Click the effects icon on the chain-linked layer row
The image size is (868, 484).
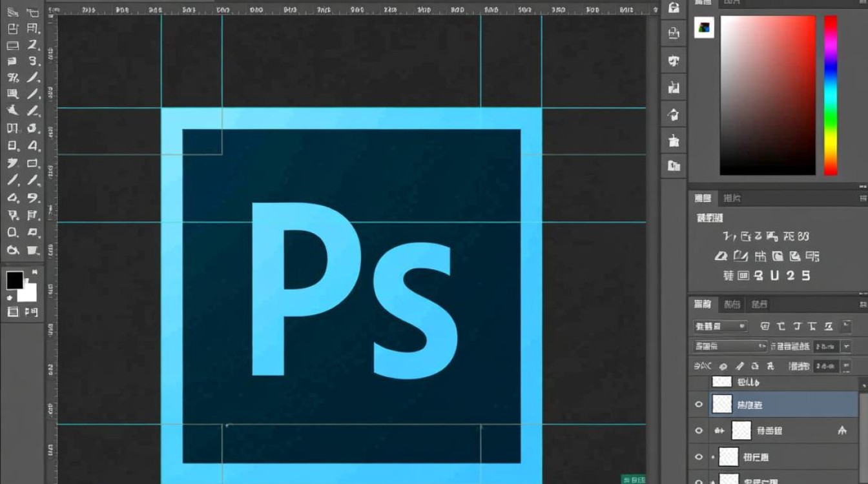pyautogui.click(x=842, y=430)
